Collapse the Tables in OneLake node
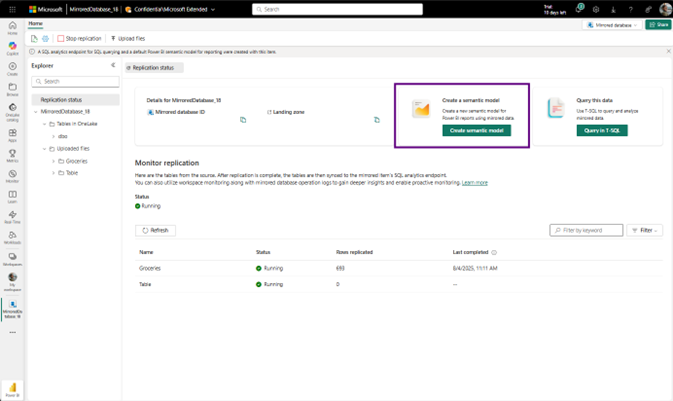Screen dimensions: 673x401 pos(45,124)
